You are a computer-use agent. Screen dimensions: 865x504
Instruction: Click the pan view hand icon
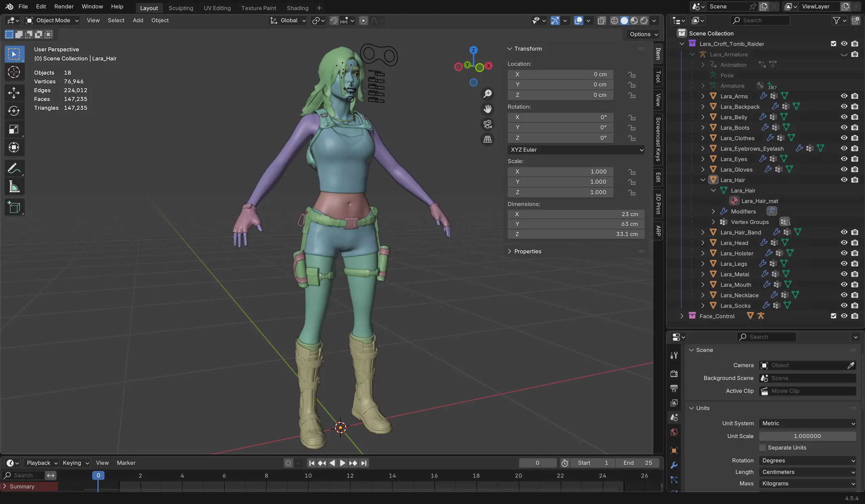(x=487, y=109)
